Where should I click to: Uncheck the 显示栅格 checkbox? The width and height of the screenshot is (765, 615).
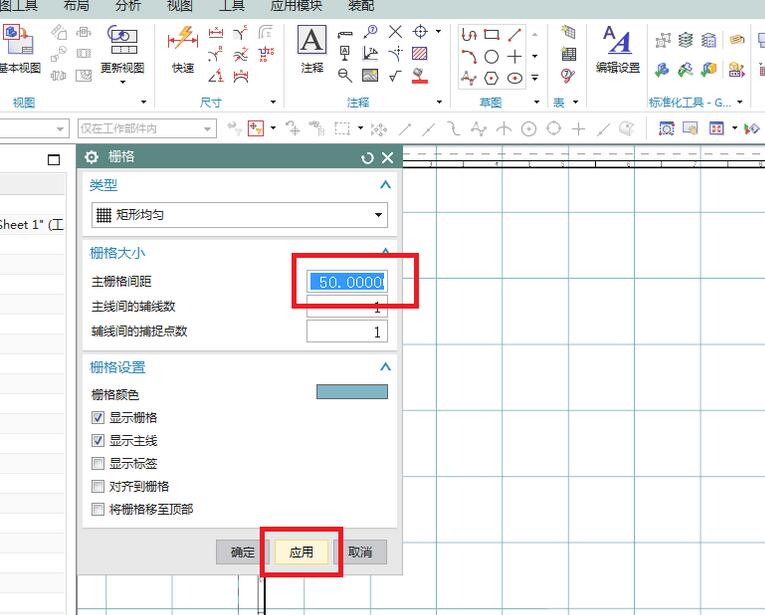coord(98,418)
